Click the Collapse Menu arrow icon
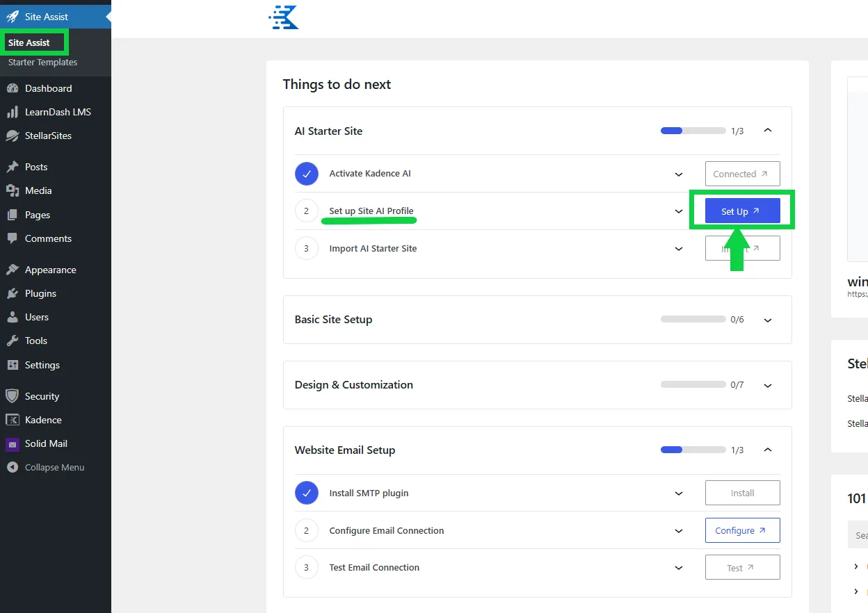The image size is (868, 613). pyautogui.click(x=12, y=467)
